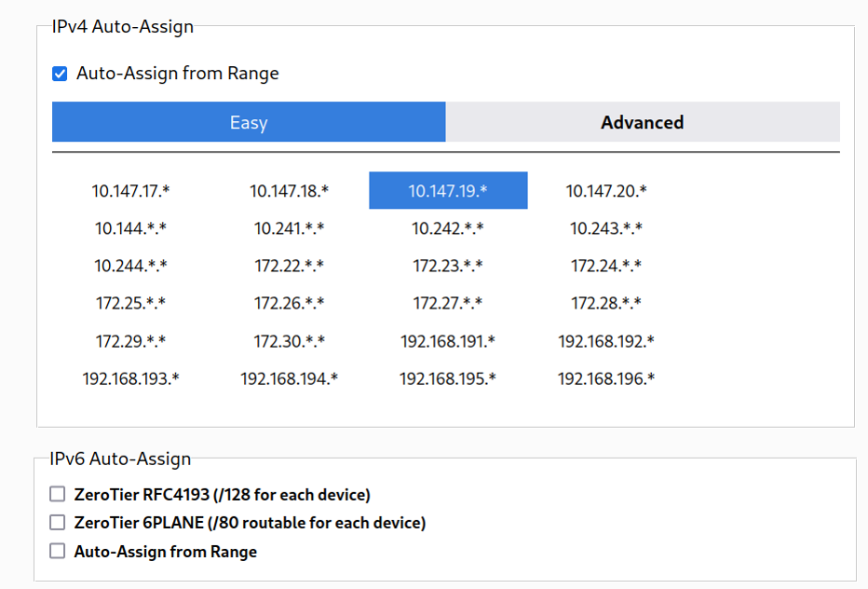This screenshot has height=589, width=868.
Task: Select the 192.168.191.* range
Action: coord(448,341)
